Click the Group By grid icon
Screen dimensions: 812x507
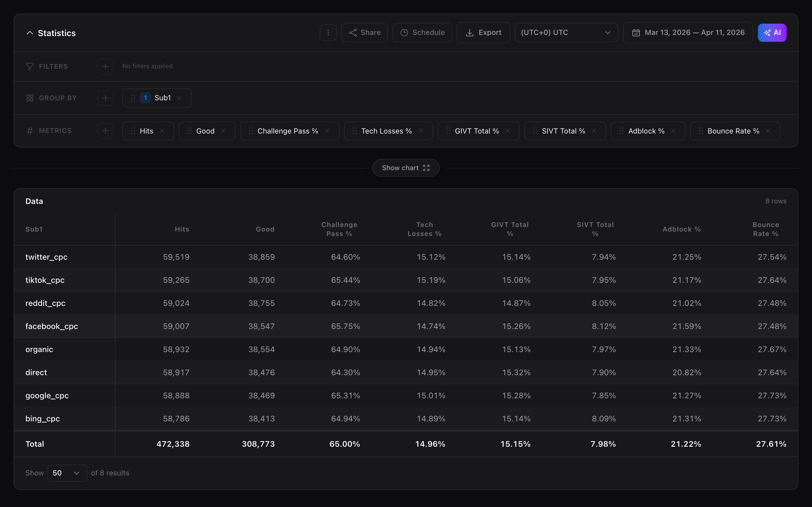30,98
